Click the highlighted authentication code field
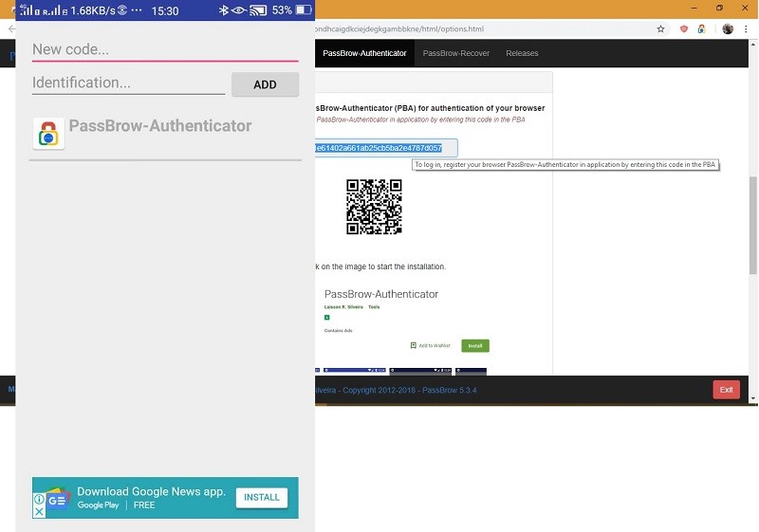 coord(386,148)
